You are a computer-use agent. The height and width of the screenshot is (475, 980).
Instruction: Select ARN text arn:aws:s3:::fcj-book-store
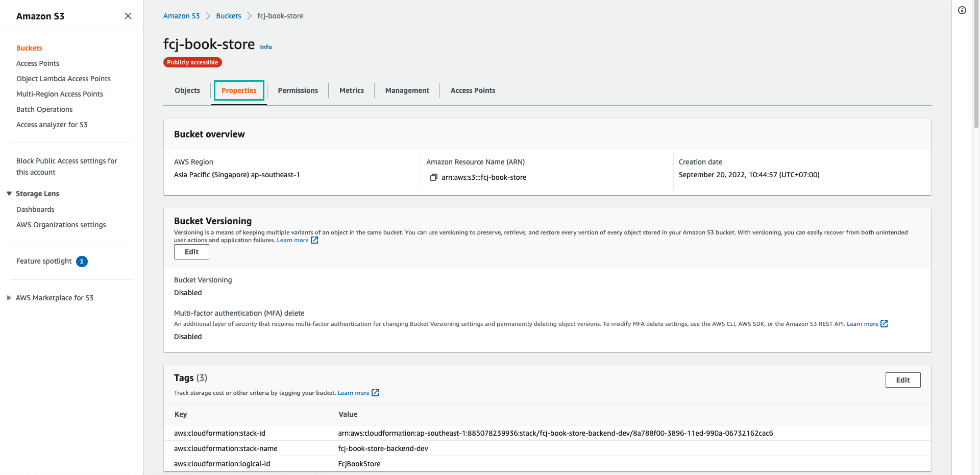tap(484, 177)
